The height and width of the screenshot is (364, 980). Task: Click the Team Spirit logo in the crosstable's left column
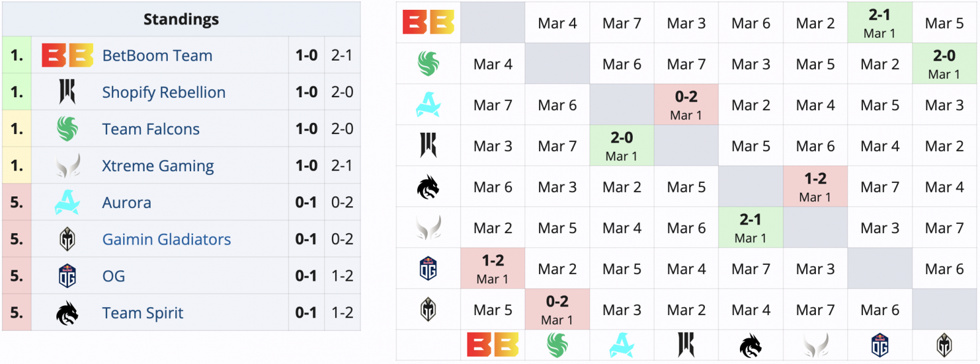pyautogui.click(x=428, y=187)
